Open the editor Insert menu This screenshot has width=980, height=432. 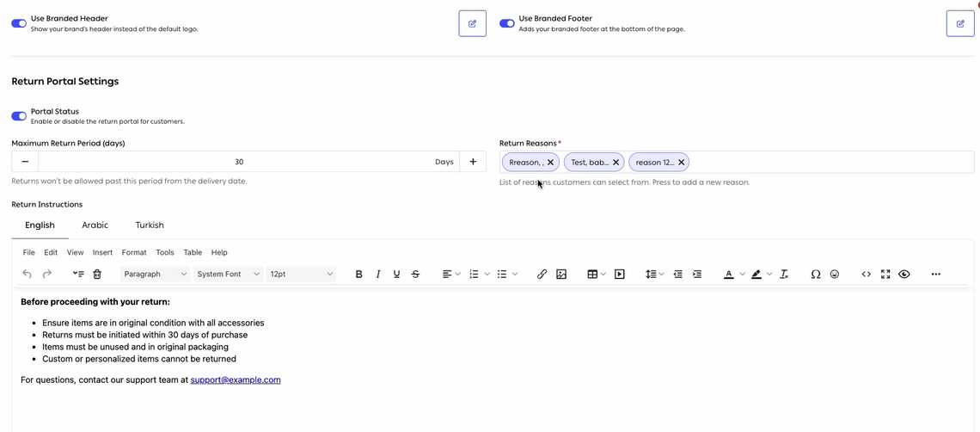pyautogui.click(x=102, y=252)
